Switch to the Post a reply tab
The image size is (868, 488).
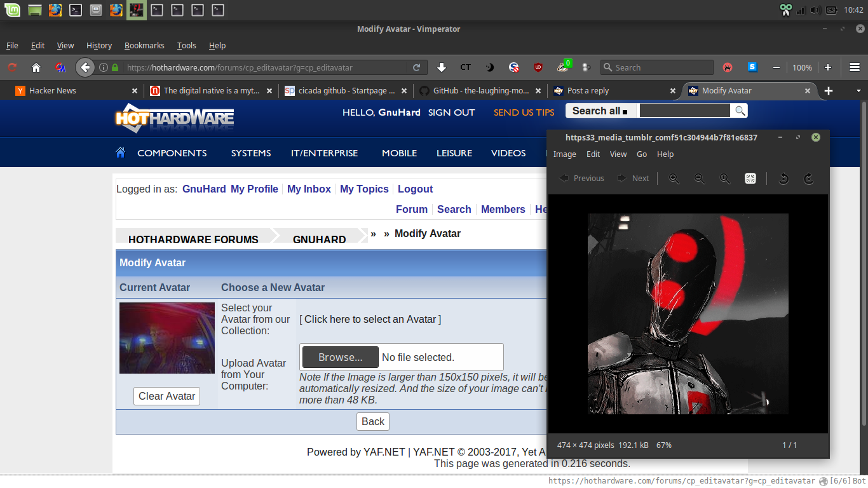pos(614,91)
